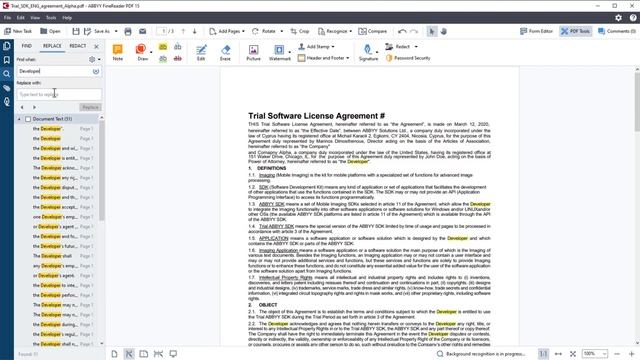Expand the Draw tool dropdown arrow
Screen dimensions: 640x360
coord(151,52)
